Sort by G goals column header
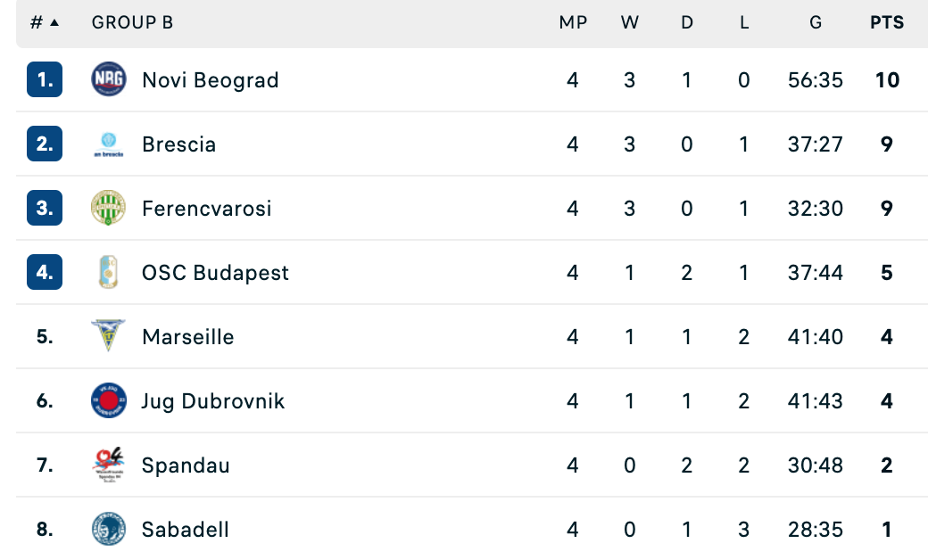The height and width of the screenshot is (560, 928). [816, 22]
